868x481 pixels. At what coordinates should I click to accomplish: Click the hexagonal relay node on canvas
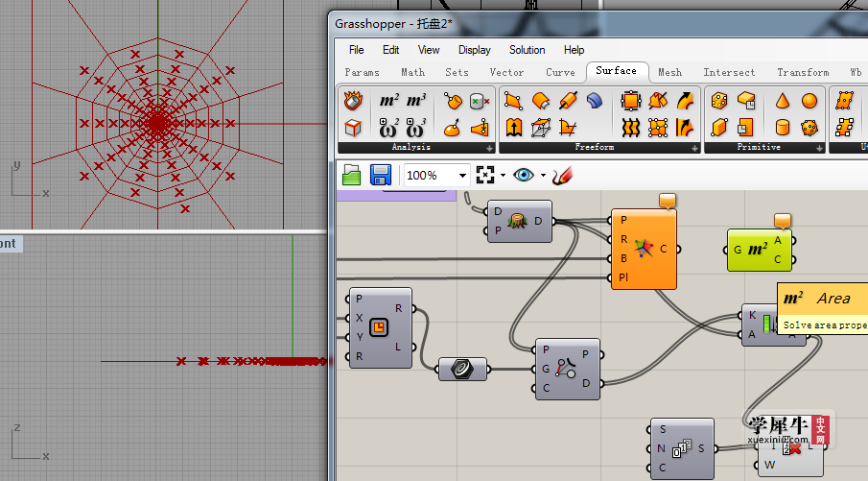pos(462,369)
